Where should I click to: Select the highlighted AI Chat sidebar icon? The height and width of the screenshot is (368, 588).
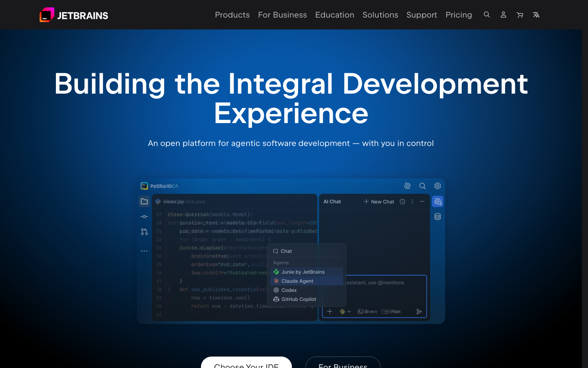(438, 202)
